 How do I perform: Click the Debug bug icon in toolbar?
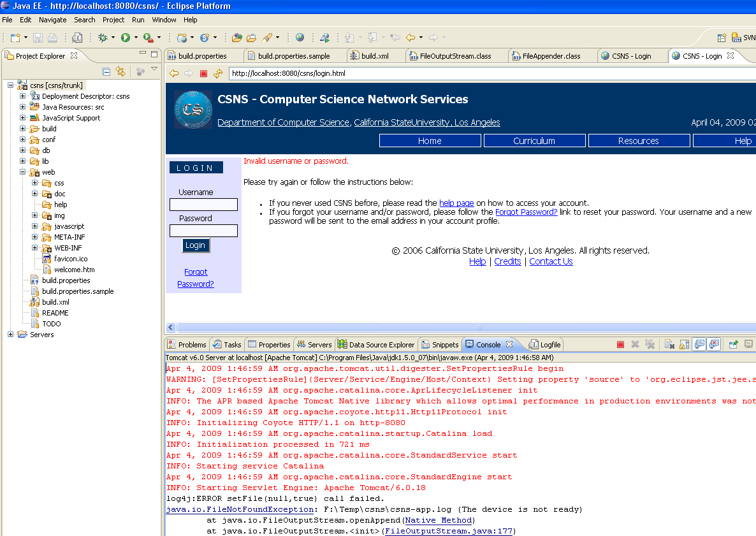coord(102,38)
